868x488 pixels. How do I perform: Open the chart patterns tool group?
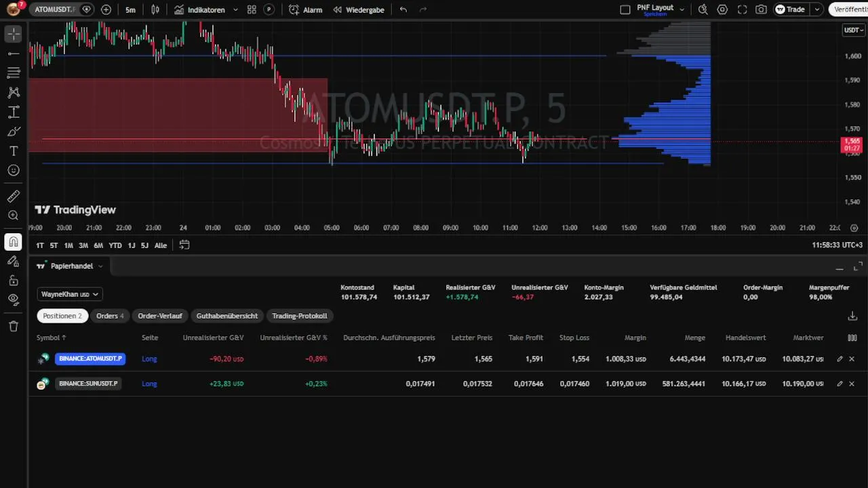pos(14,92)
